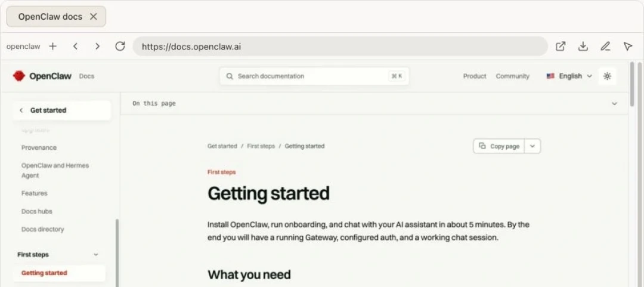This screenshot has height=287, width=644.
Task: Click the pencil edit icon
Action: (605, 47)
